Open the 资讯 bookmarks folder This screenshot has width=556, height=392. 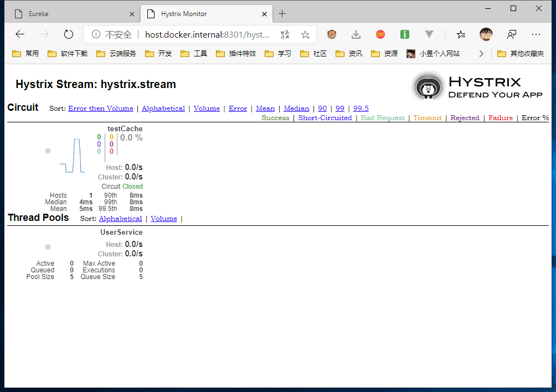348,54
